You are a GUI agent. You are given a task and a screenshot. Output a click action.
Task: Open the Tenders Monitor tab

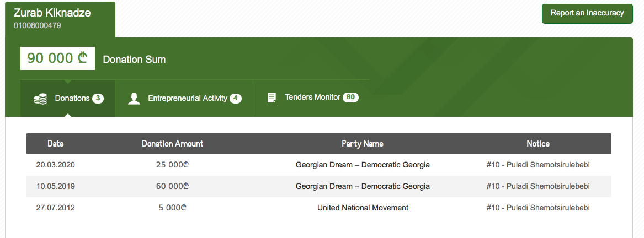(x=311, y=99)
